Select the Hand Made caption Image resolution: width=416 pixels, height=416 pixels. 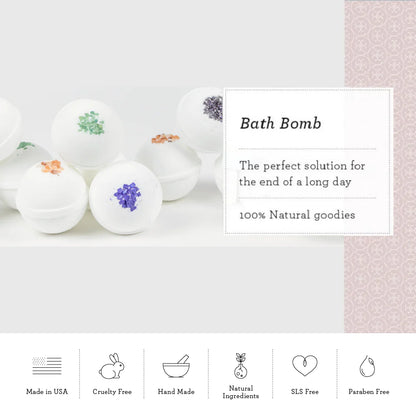(176, 392)
